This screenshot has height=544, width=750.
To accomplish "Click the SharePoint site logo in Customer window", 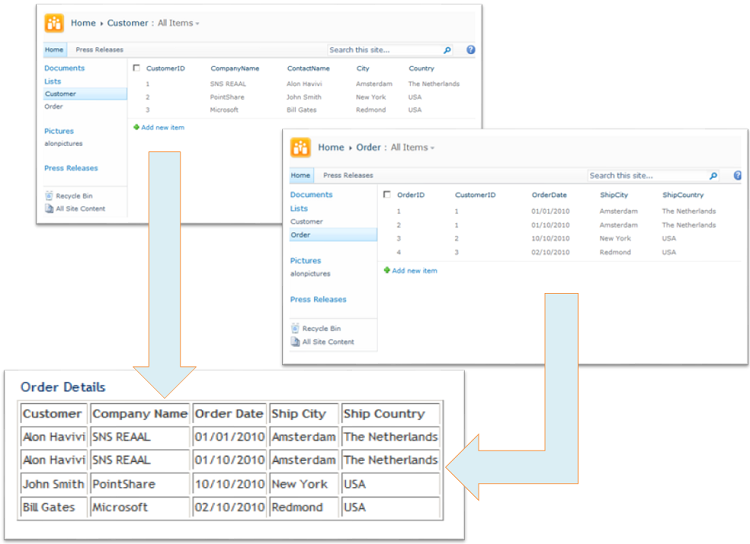I will point(54,23).
